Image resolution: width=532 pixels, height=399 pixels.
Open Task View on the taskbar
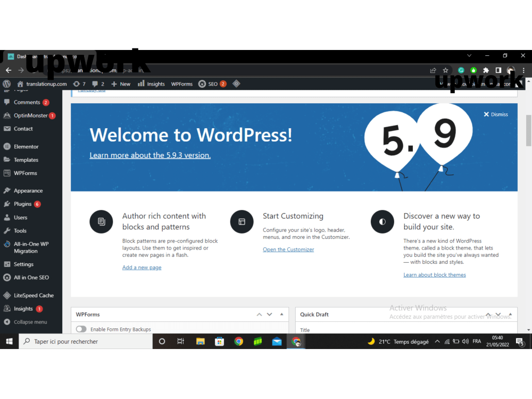point(181,342)
